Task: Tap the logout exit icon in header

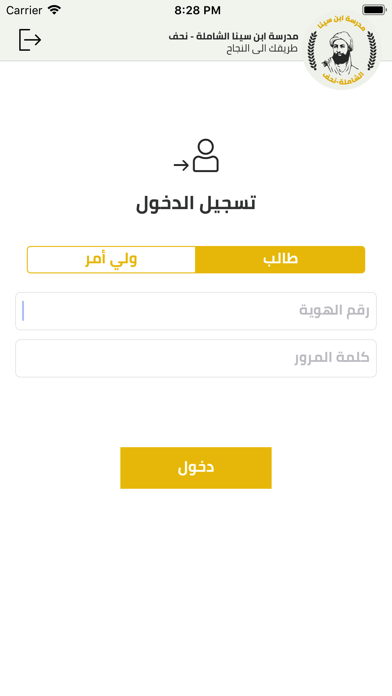Action: [30, 40]
